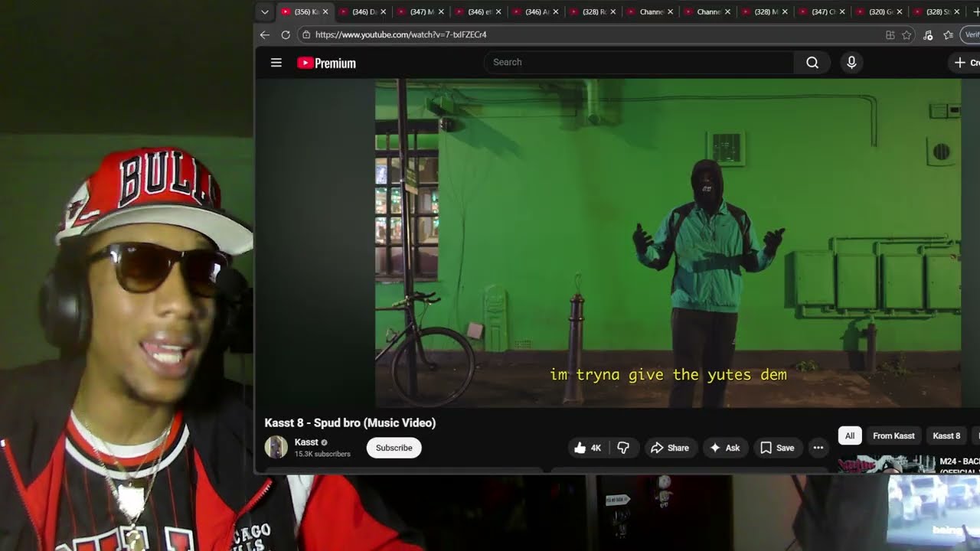Go back with browser back arrow
The image size is (980, 551).
point(265,34)
